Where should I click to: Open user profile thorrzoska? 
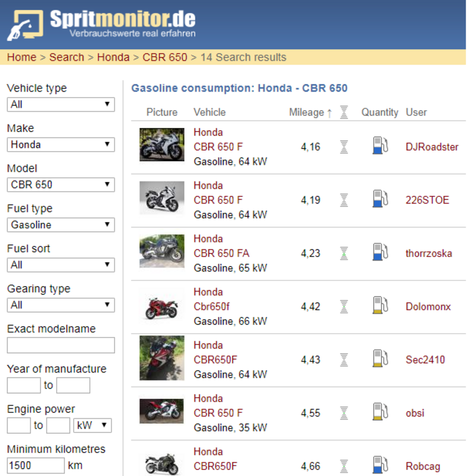(x=429, y=253)
